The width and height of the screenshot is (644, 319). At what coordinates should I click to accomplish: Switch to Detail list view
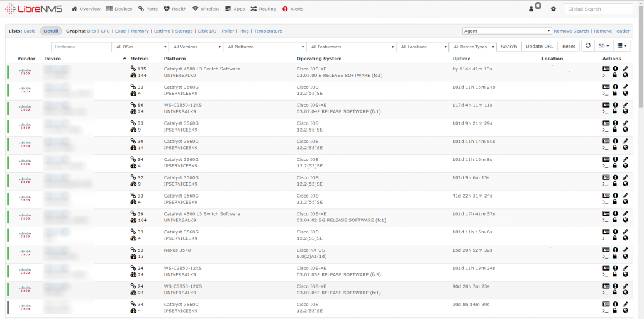coord(51,31)
